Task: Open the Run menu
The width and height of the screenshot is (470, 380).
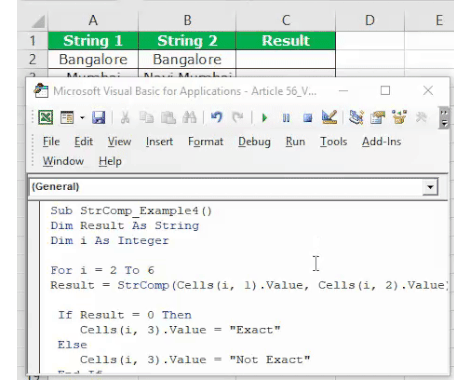Action: click(x=295, y=142)
